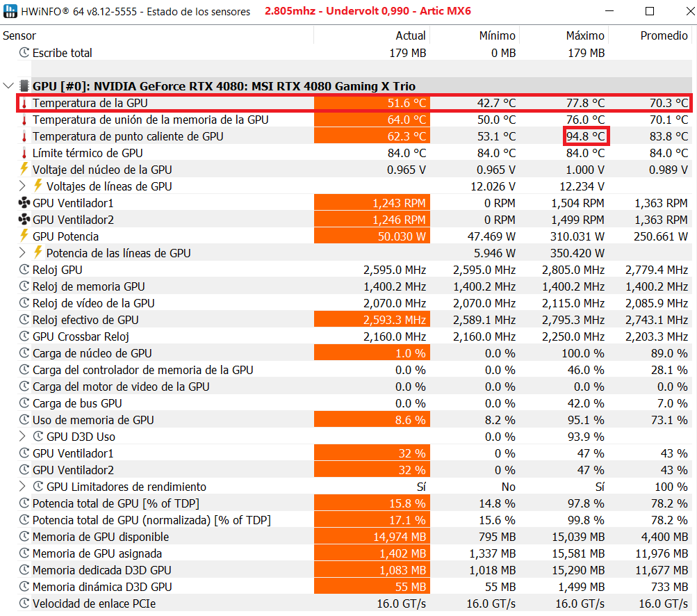Click clock icon of Reloj efectivo de GPU
Screen dimensions: 697x616
(24, 319)
